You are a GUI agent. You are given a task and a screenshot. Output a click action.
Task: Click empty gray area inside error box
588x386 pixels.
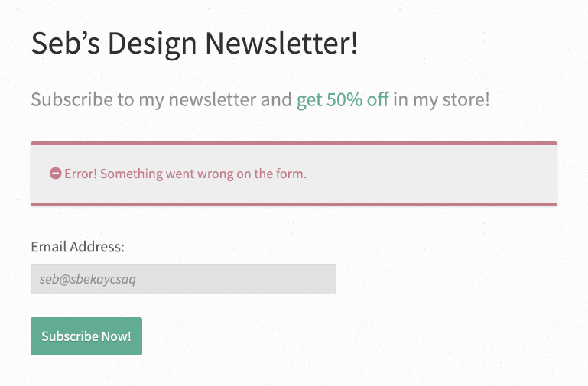tap(431, 174)
